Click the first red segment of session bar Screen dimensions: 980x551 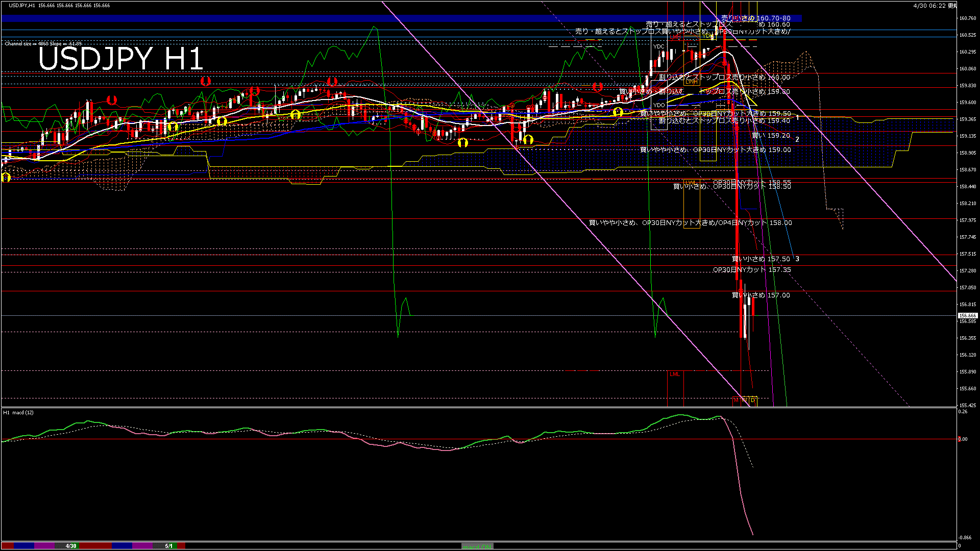click(x=7, y=546)
